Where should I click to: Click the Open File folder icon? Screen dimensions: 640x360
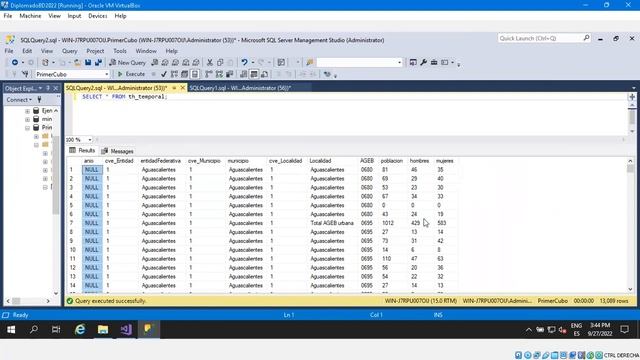(x=77, y=62)
